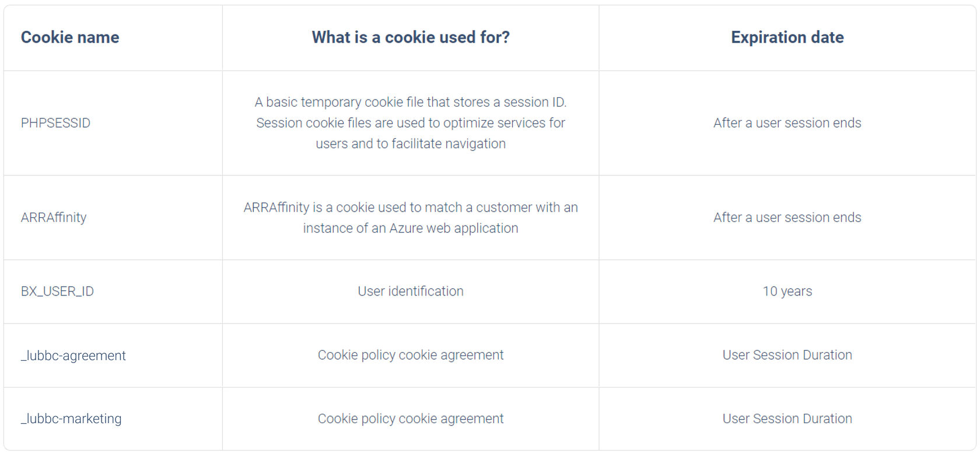Image resolution: width=980 pixels, height=454 pixels.
Task: Click the _lubbc-marketing cookie name
Action: [x=71, y=418]
